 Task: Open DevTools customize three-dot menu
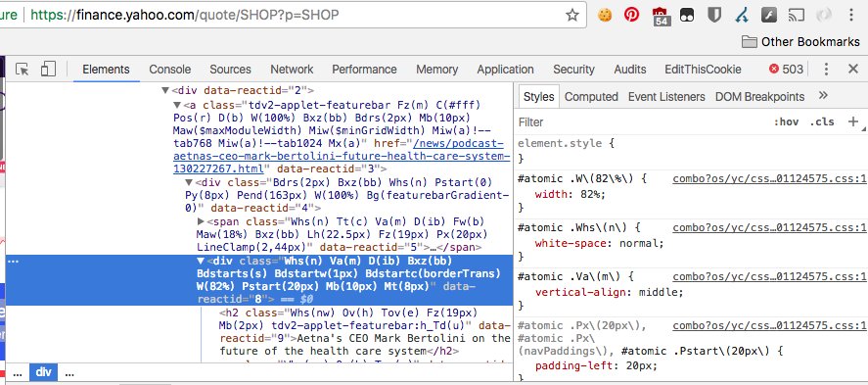pos(827,70)
